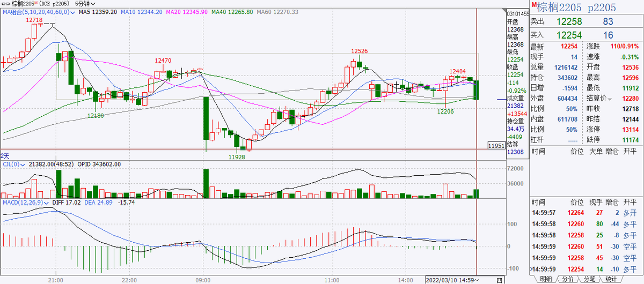Screen dimensions: 644x284
Task: Select the MA40 12265.80 label
Action: point(232,11)
